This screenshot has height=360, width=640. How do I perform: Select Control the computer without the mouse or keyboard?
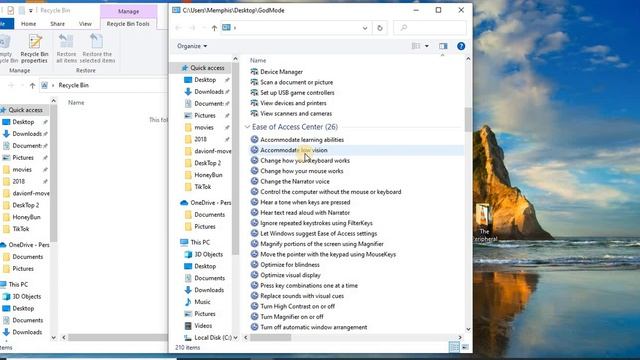click(331, 192)
